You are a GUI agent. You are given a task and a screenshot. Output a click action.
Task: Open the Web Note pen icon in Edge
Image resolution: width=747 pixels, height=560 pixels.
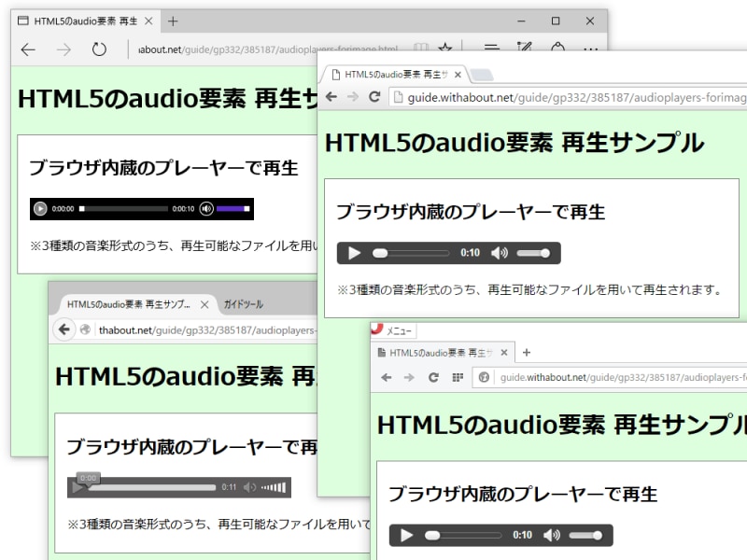(x=525, y=49)
